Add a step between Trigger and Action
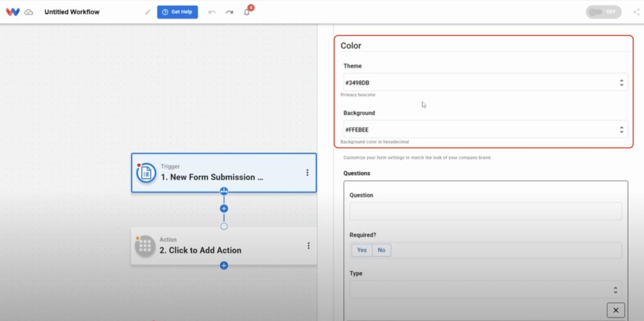Screen dimensions: 644x321 (224, 209)
